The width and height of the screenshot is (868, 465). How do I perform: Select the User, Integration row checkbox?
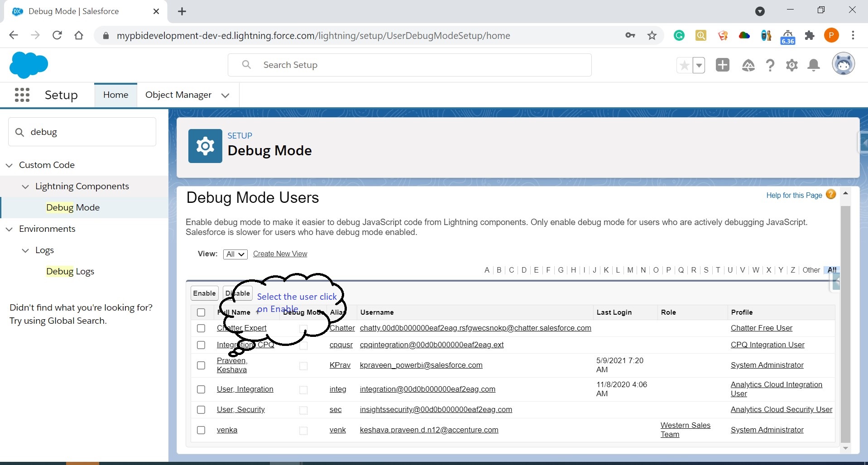tap(201, 389)
